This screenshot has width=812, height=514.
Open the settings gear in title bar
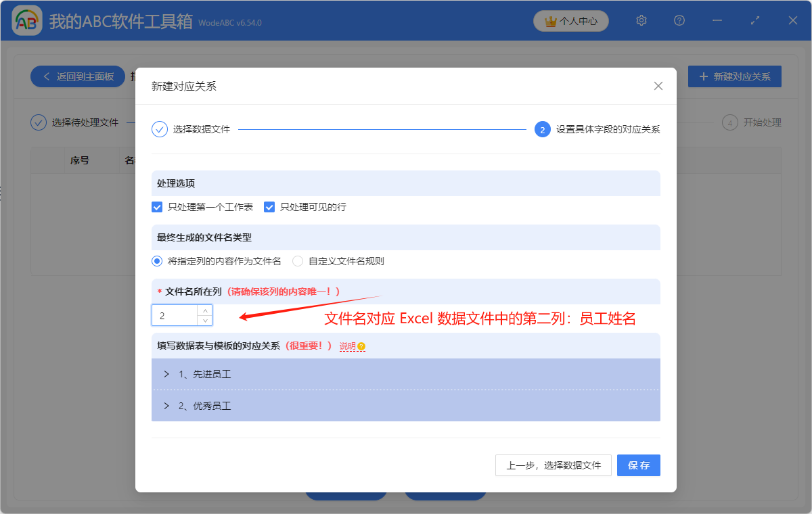click(x=641, y=20)
